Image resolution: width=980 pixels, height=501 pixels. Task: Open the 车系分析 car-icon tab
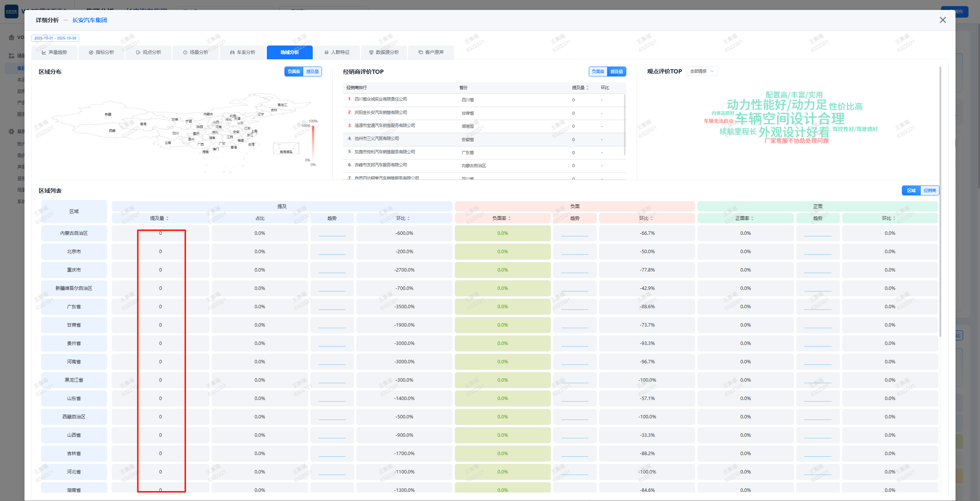pyautogui.click(x=232, y=52)
